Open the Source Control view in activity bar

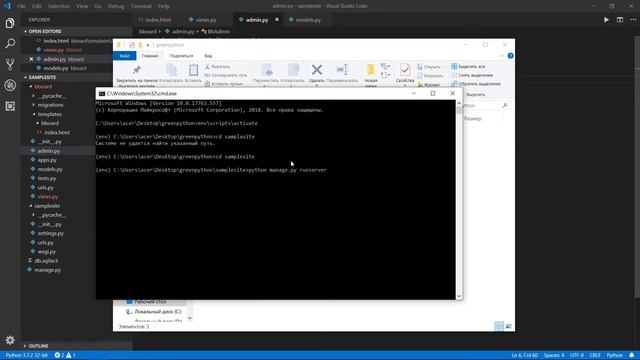(10, 64)
